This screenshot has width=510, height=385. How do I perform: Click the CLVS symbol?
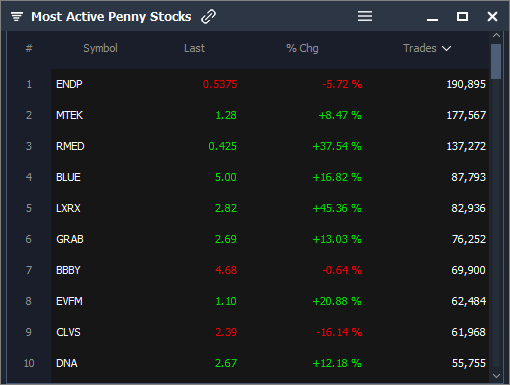pyautogui.click(x=68, y=332)
